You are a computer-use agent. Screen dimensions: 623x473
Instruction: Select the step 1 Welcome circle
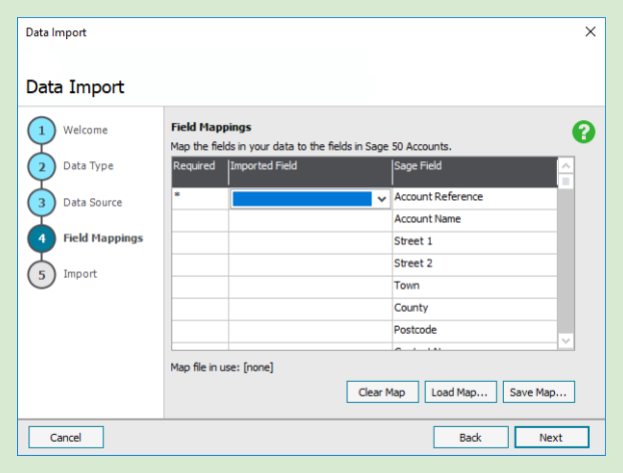[x=41, y=131]
